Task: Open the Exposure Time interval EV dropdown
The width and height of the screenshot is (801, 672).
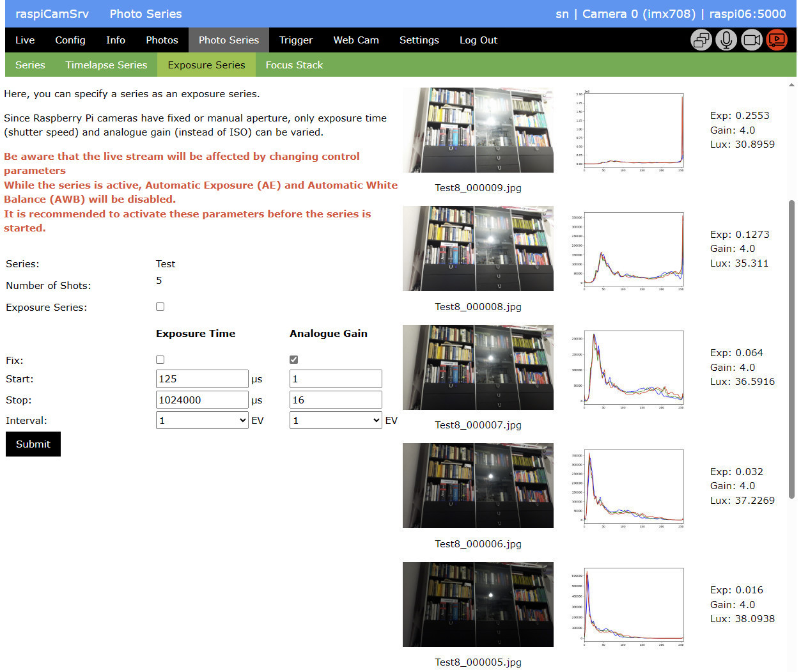Action: 202,420
